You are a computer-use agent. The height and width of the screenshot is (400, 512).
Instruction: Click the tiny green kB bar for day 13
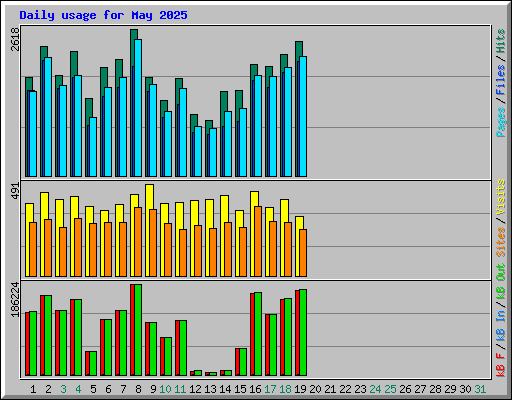[213, 374]
